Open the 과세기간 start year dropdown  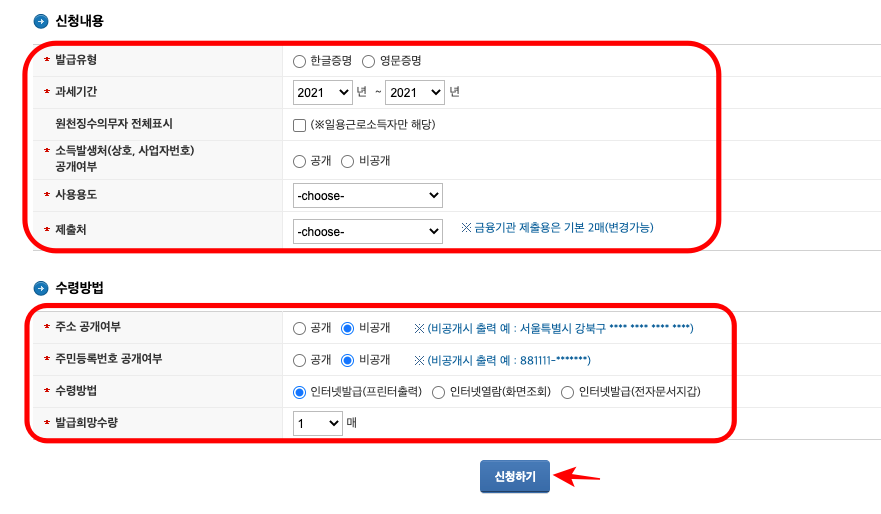[323, 93]
